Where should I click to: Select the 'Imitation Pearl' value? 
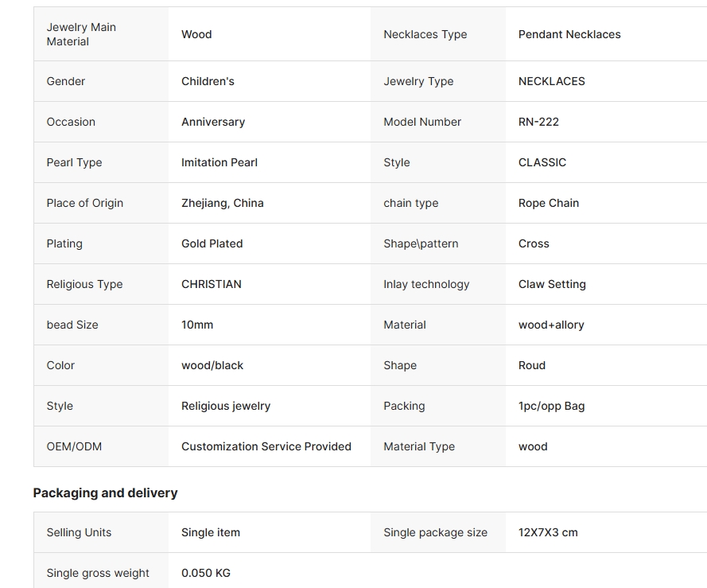(x=219, y=162)
